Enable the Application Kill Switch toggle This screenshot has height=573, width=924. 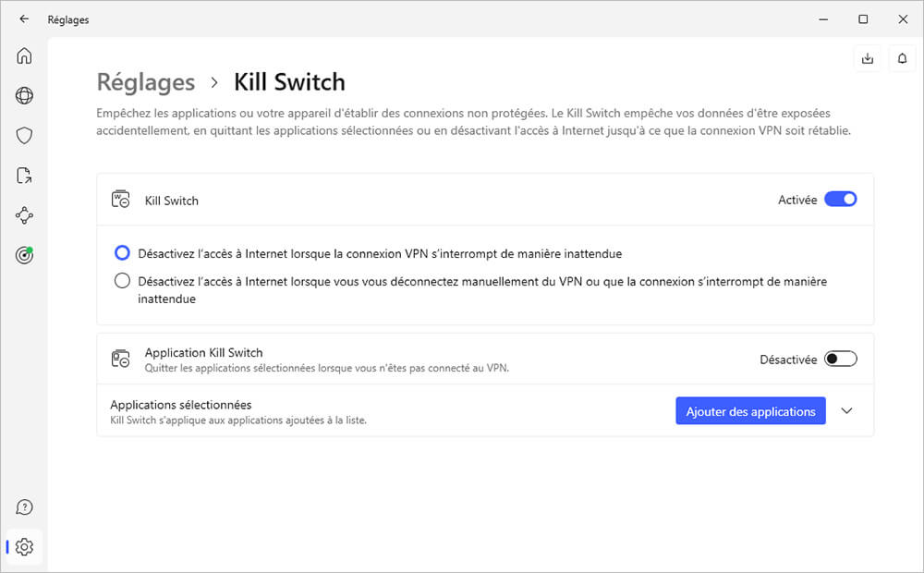click(840, 359)
